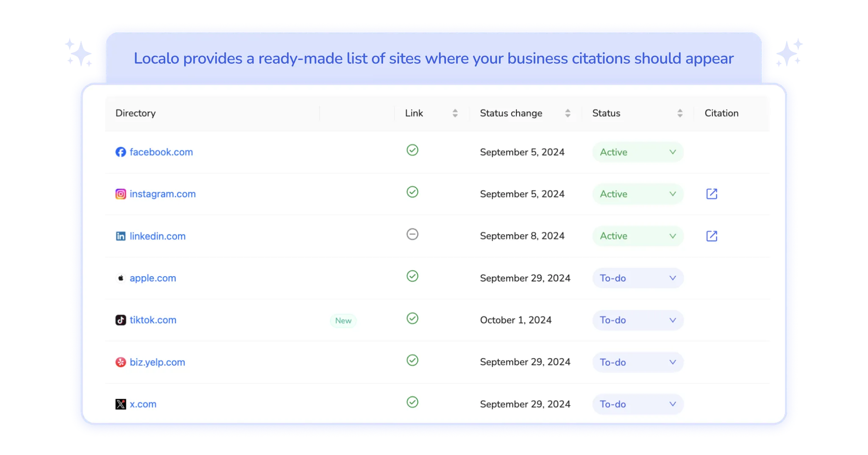The image size is (868, 455).
Task: Click linkedin.com gray minus link indicator
Action: [x=412, y=234]
